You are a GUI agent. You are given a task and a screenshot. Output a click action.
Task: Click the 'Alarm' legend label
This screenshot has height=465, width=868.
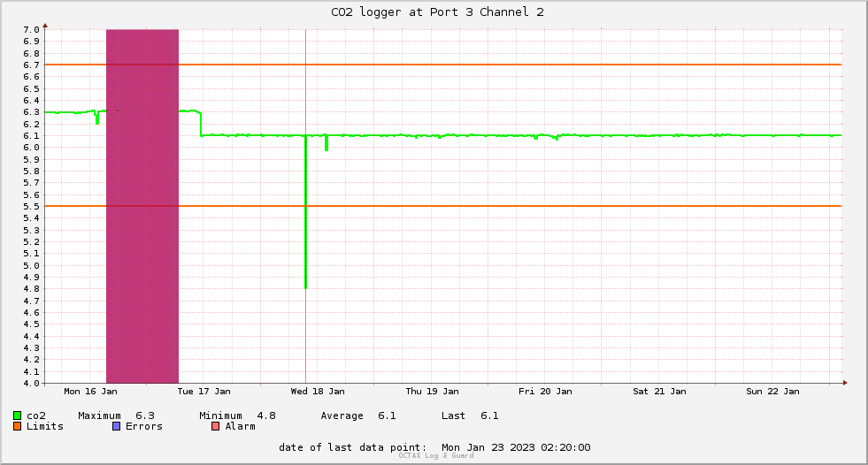point(241,426)
